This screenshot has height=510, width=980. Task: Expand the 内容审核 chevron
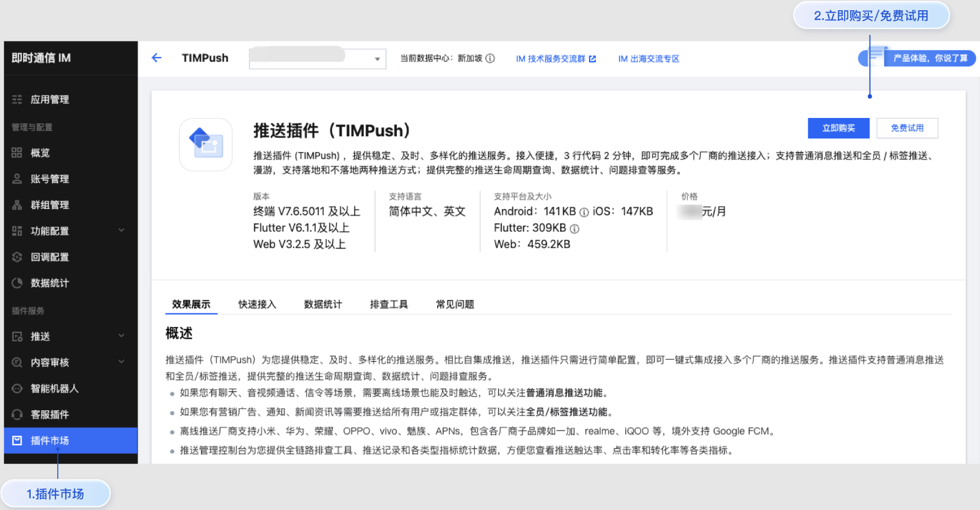tap(121, 361)
